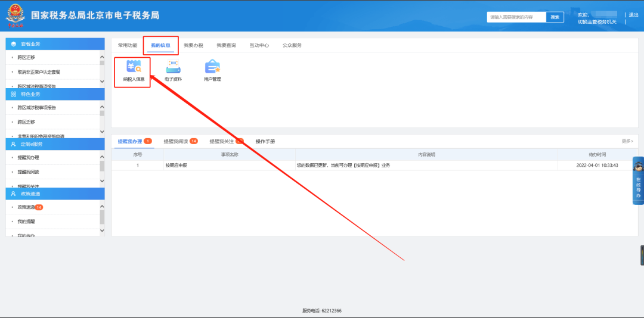Click the 内容说明 column header
This screenshot has height=318, width=644.
(427, 155)
